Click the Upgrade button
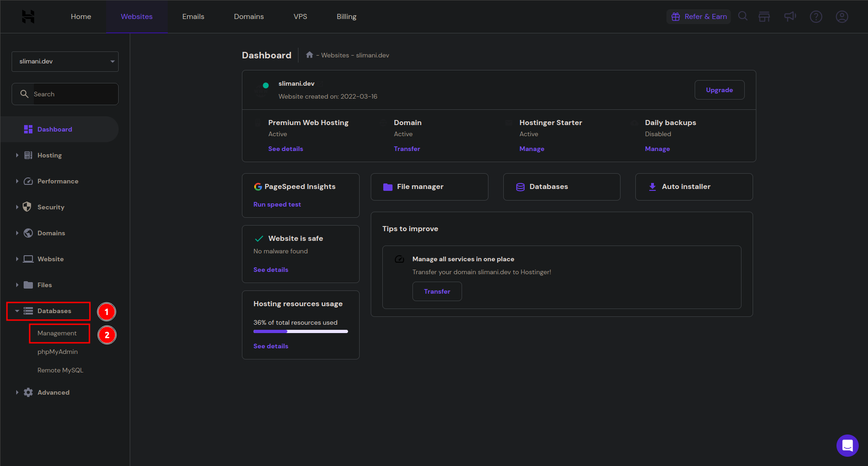The image size is (868, 466). [719, 90]
